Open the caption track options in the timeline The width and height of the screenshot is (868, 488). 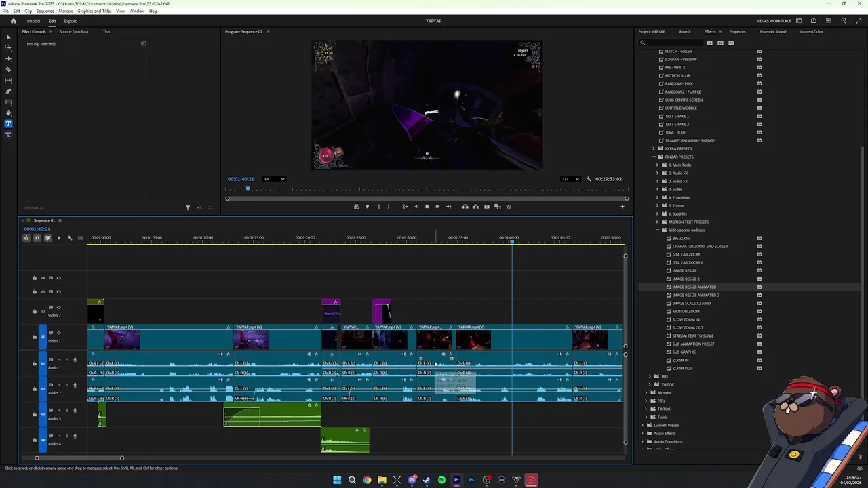tap(80, 237)
